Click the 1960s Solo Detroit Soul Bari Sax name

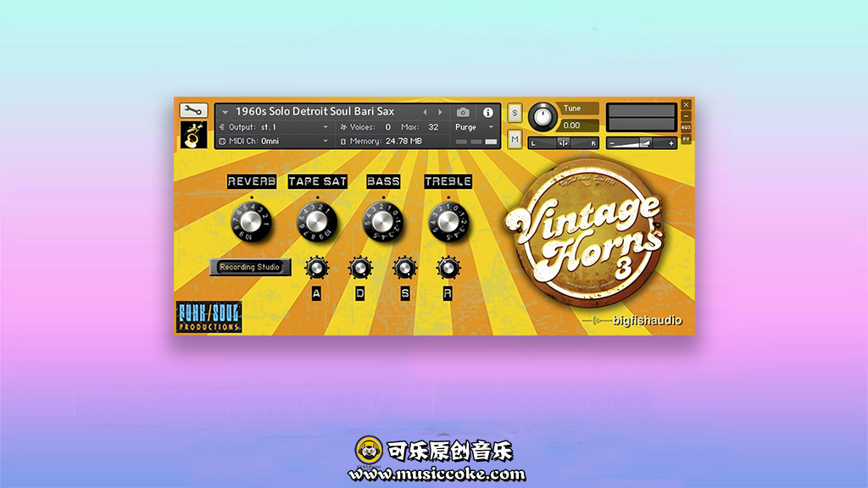click(x=315, y=111)
